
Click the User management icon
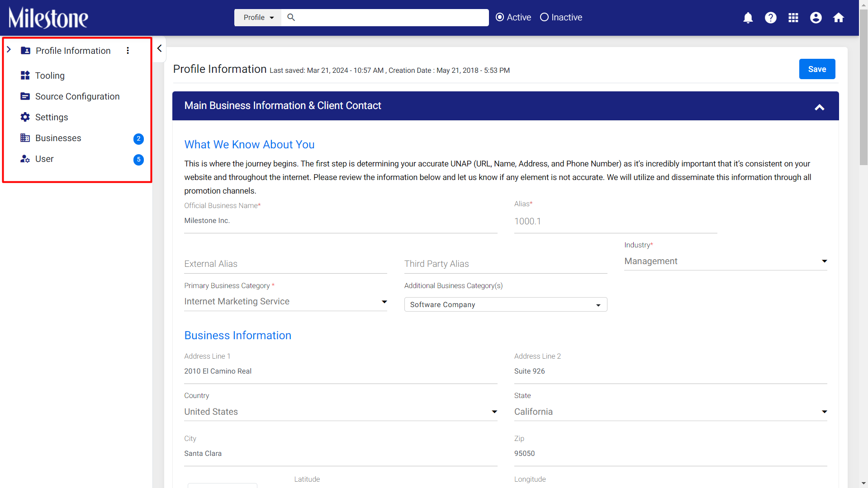click(x=25, y=159)
